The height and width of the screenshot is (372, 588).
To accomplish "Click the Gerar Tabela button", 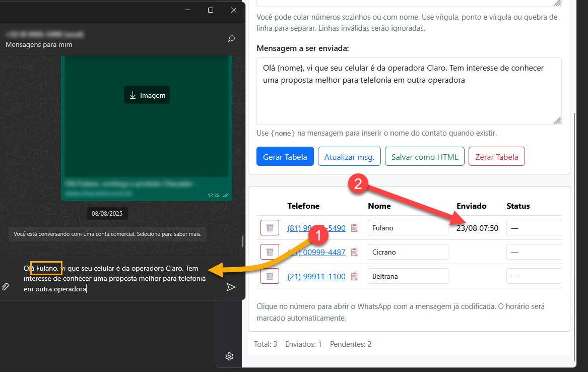I will pyautogui.click(x=285, y=156).
